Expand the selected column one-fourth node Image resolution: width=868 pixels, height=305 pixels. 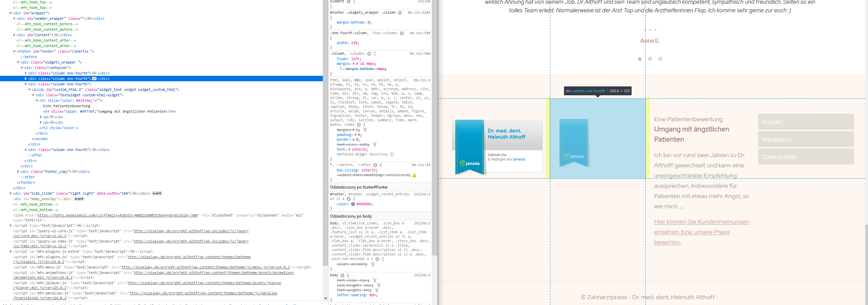(x=26, y=79)
